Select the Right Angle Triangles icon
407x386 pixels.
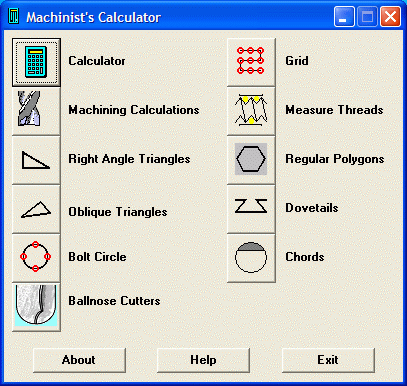point(36,160)
